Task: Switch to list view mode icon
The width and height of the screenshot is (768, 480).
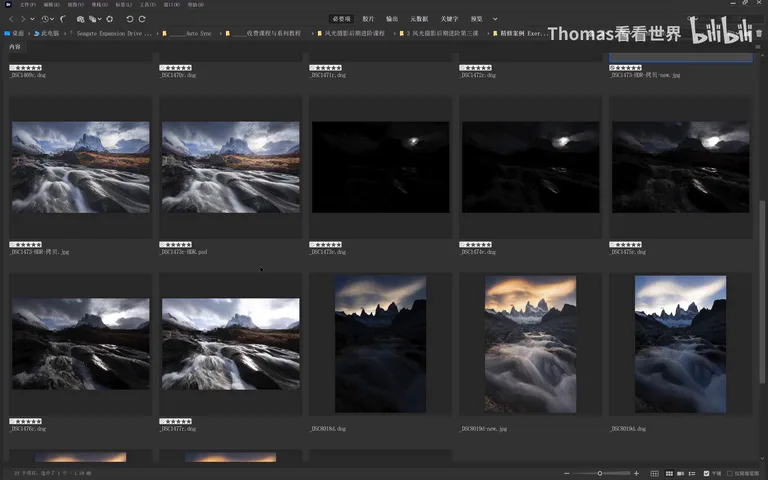Action: click(692, 473)
